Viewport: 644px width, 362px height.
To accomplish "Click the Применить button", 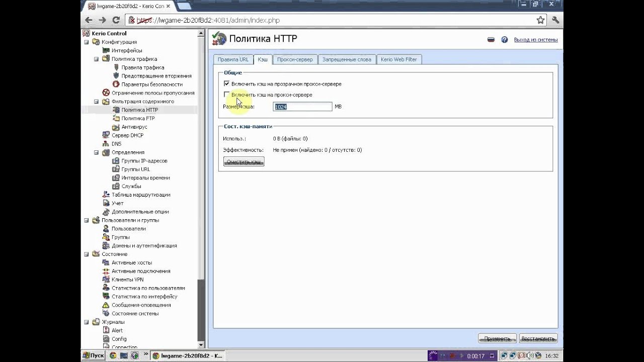I will pos(497,338).
